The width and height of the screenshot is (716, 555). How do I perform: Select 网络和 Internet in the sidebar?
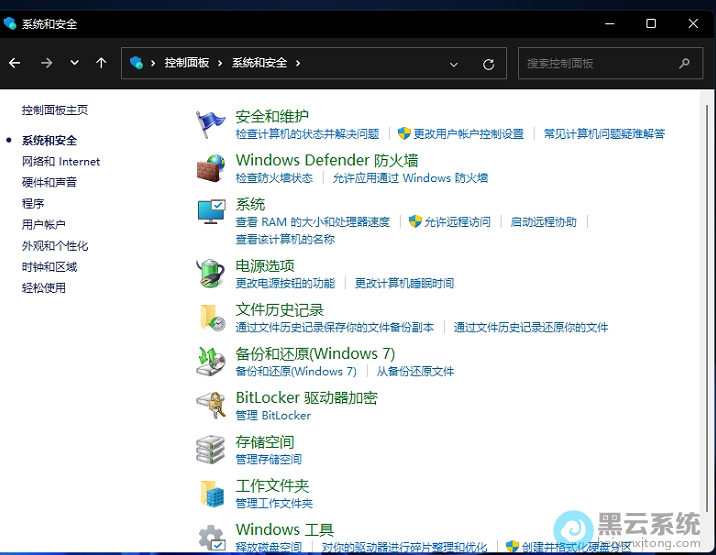coord(61,161)
